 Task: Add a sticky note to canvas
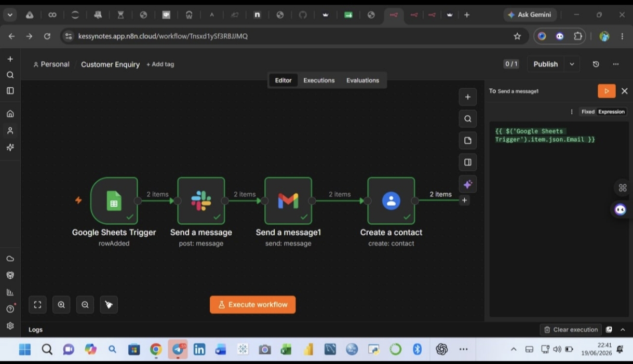pyautogui.click(x=468, y=141)
